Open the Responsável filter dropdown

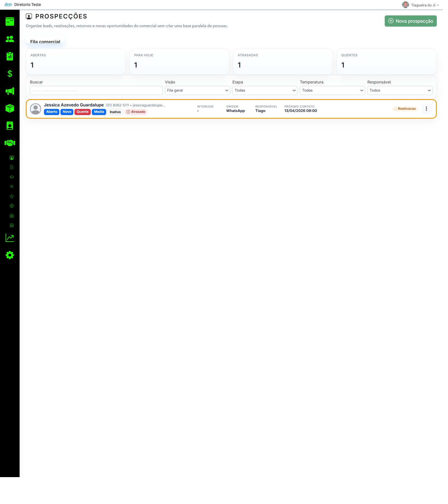click(400, 90)
